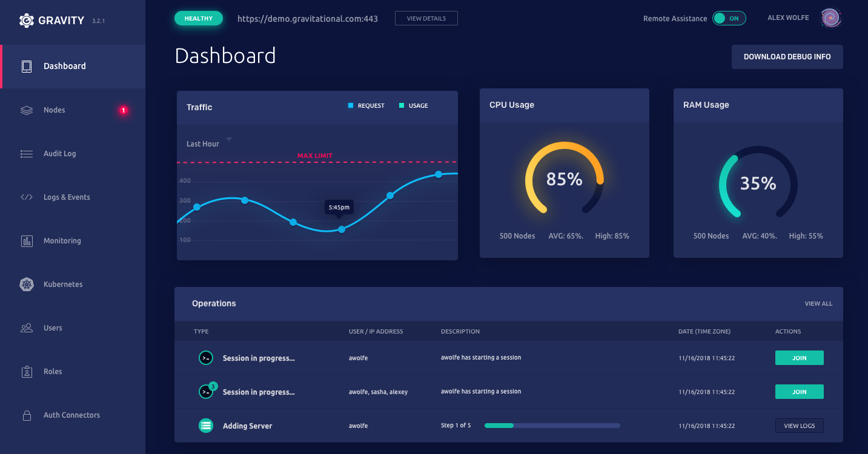Click the Logs & Events sidebar icon
This screenshot has width=868, height=454.
tap(26, 197)
